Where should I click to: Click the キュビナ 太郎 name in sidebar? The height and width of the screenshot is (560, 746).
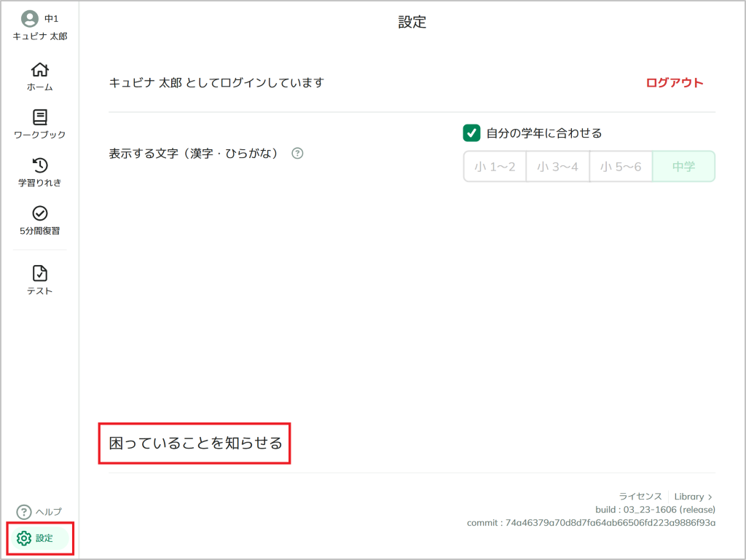(x=40, y=36)
